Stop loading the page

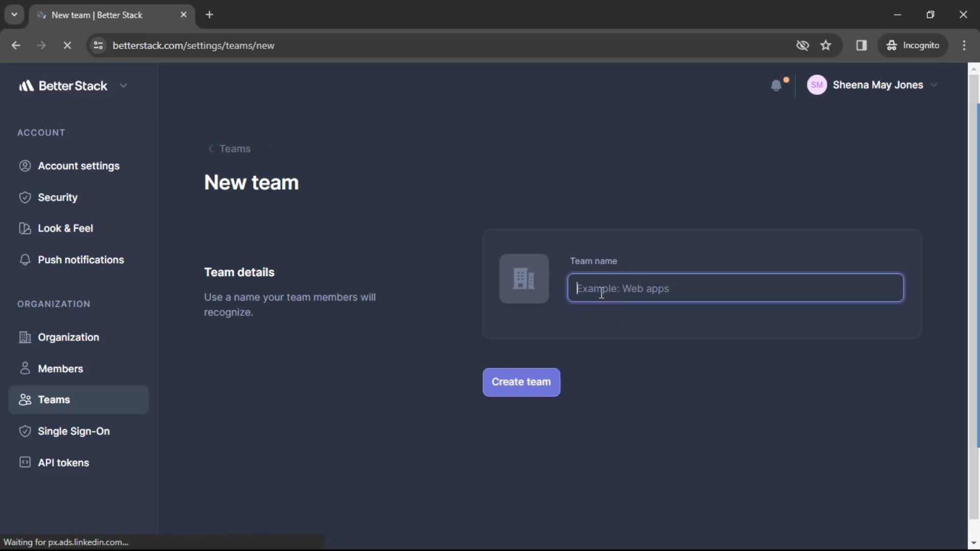pyautogui.click(x=67, y=45)
